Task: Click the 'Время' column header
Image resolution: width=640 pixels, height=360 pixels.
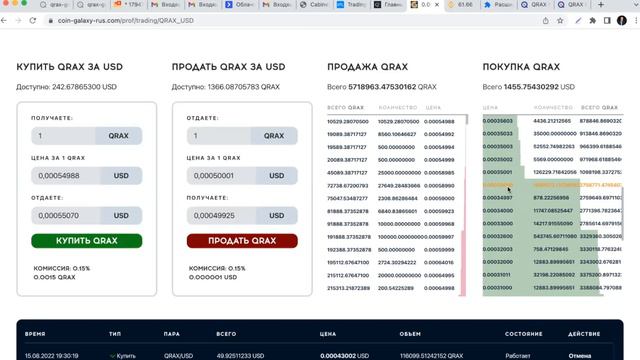Action: [35, 334]
